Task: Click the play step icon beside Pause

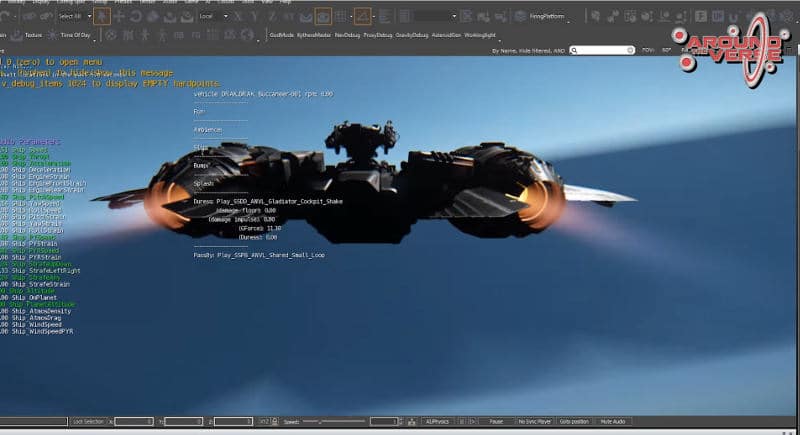Action: (472, 422)
